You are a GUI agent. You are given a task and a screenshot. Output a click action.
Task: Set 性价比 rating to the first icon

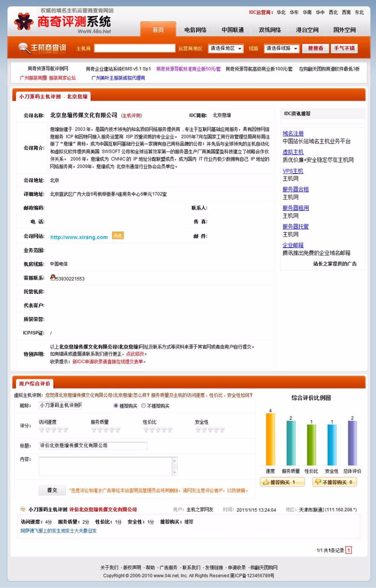coord(146,430)
